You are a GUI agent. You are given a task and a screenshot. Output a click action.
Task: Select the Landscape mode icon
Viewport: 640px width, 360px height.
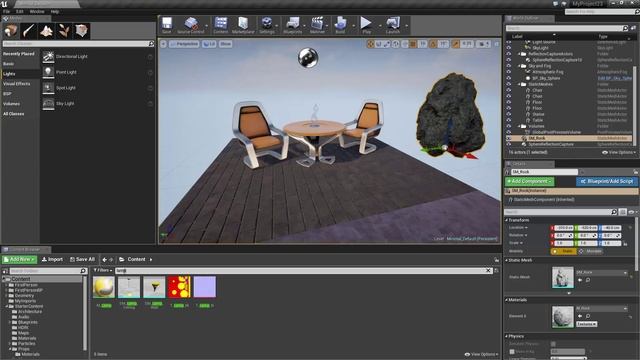pos(46,31)
